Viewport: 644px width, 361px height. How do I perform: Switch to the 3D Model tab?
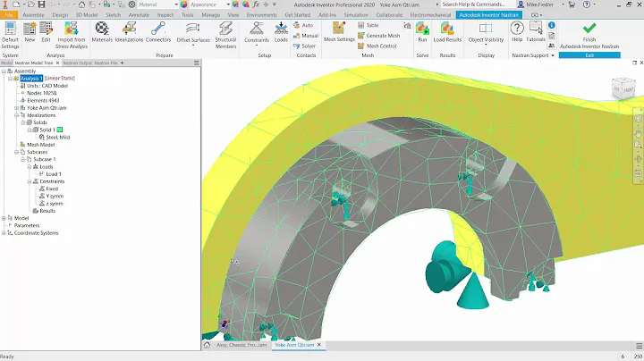(87, 15)
